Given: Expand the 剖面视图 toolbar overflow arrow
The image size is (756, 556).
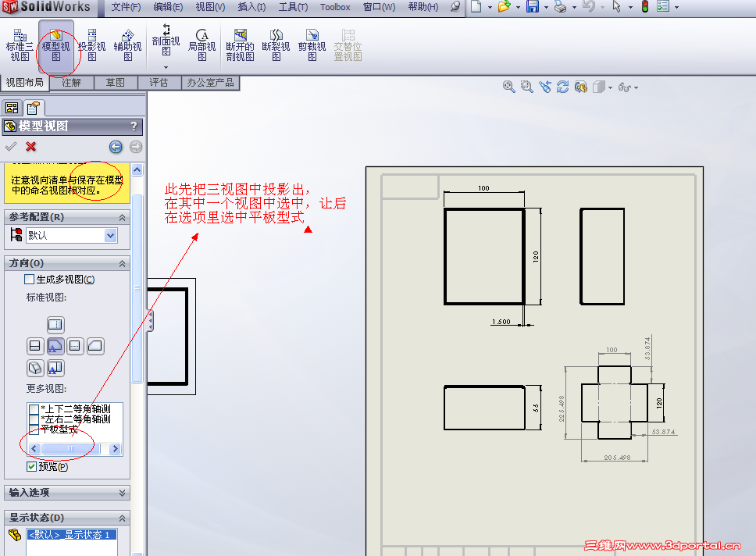Looking at the screenshot, I should 166,67.
